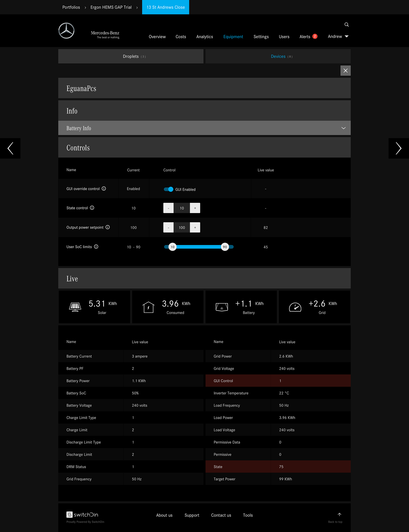Click info icon for Output power setpoint
The image size is (409, 532).
click(x=108, y=227)
